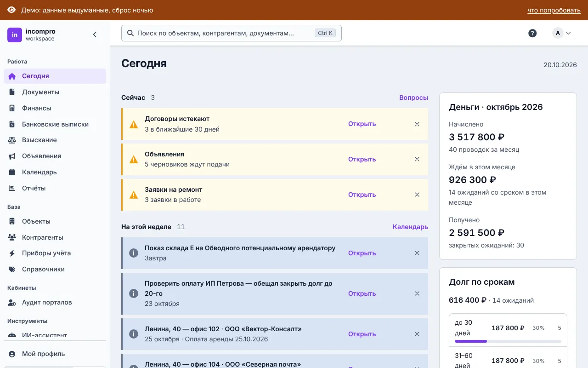
Task: Open the Объявления drafts alert
Action: pyautogui.click(x=362, y=159)
